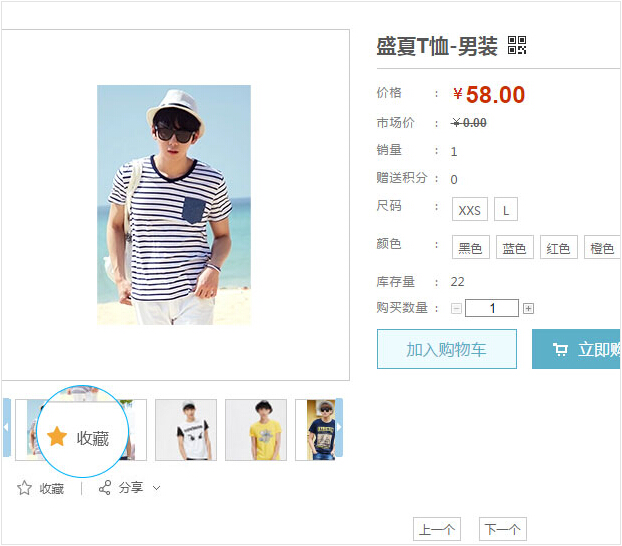Expand the 分享 dropdown arrow
This screenshot has width=622, height=546.
[157, 488]
